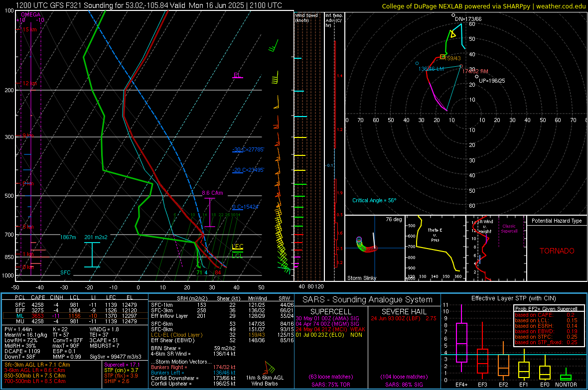Click the 'SARS: 75% TOR' result
Screen dimensions: 588x390
(330, 385)
